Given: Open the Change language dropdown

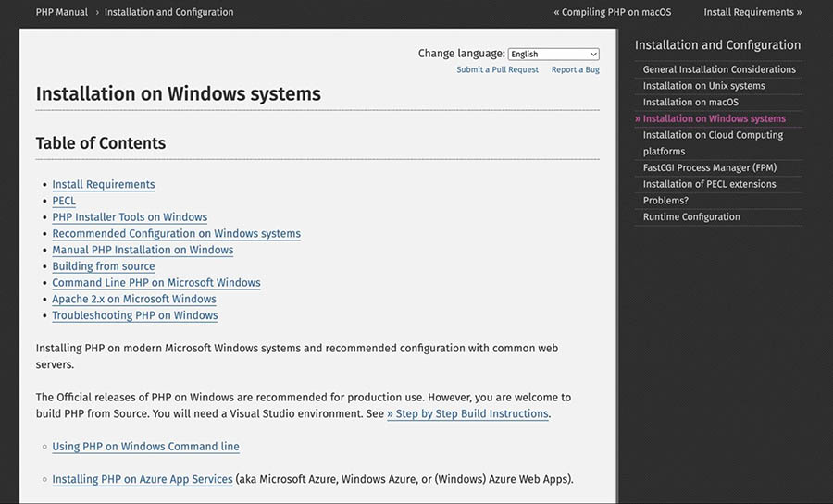Looking at the screenshot, I should [x=553, y=55].
